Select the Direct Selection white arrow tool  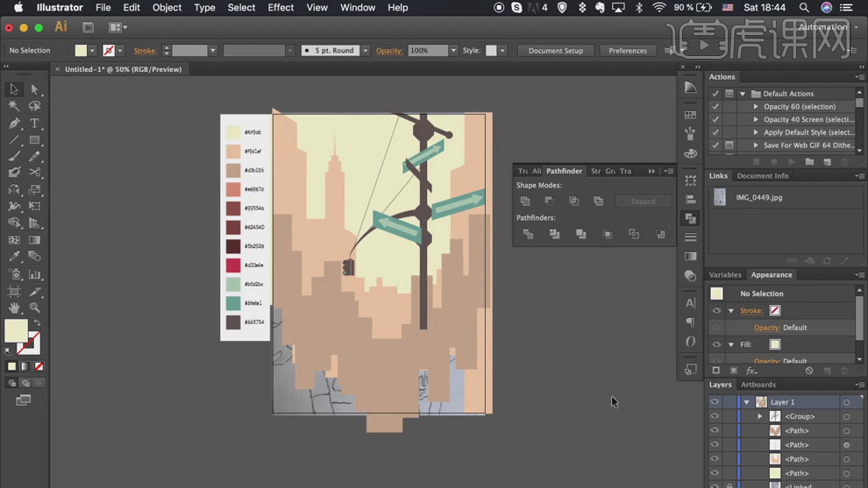point(35,89)
